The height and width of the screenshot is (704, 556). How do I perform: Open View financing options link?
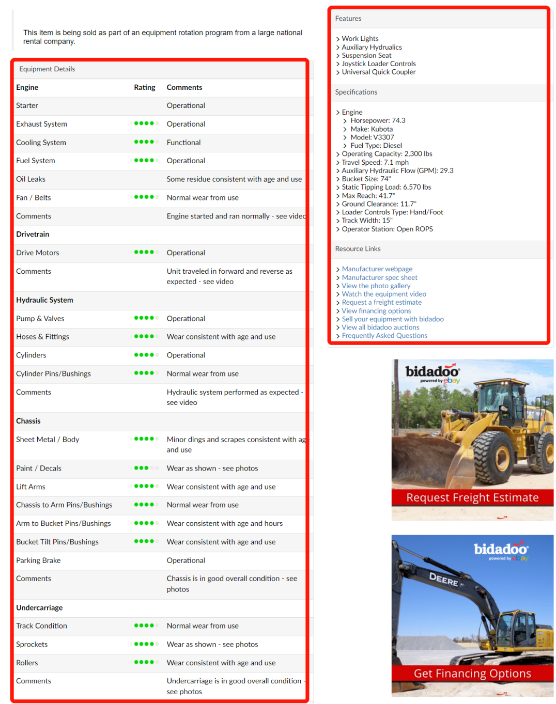point(376,311)
